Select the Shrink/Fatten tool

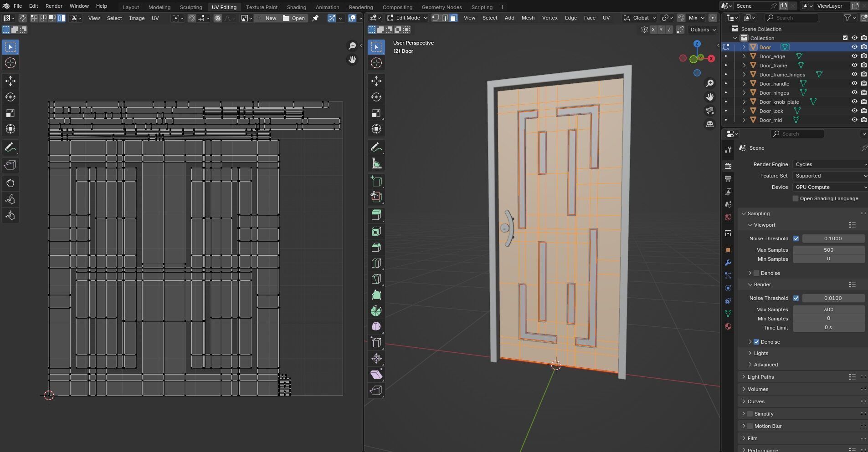[x=376, y=359]
